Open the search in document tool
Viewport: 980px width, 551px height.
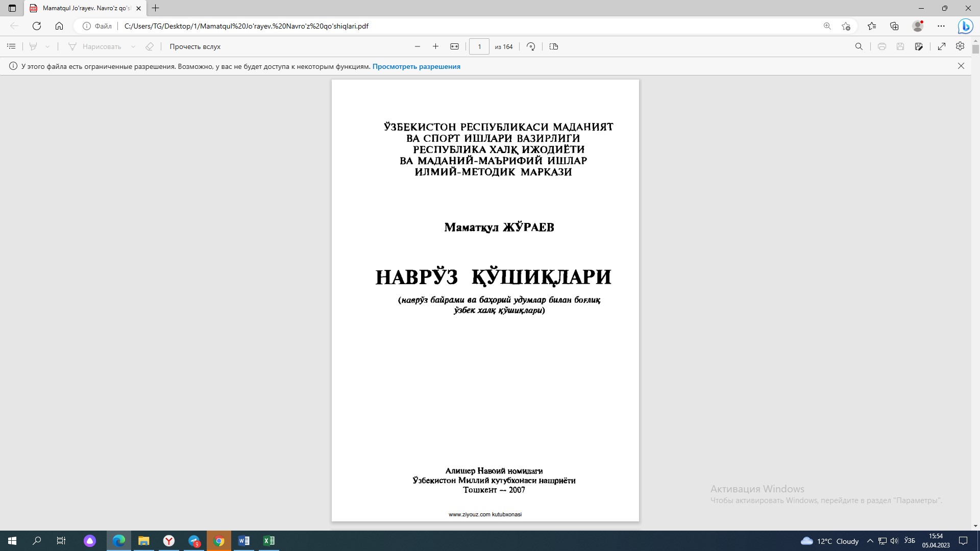(859, 46)
